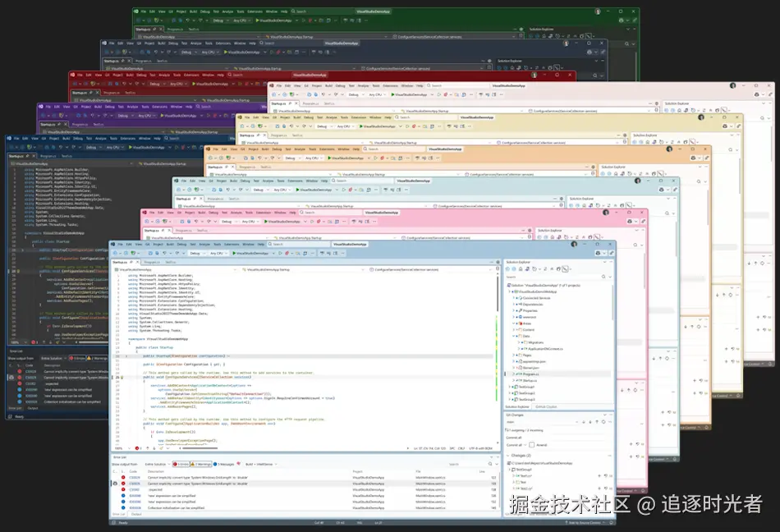
Task: Toggle the 2 Warnings filter in light-blue Error List
Action: coord(201,465)
